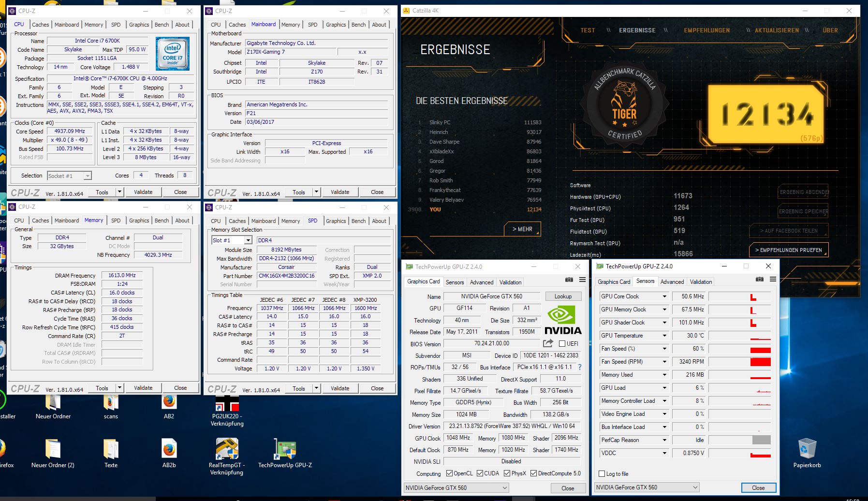Click the camera icon in GPU-Z Sensors window

pos(760,280)
